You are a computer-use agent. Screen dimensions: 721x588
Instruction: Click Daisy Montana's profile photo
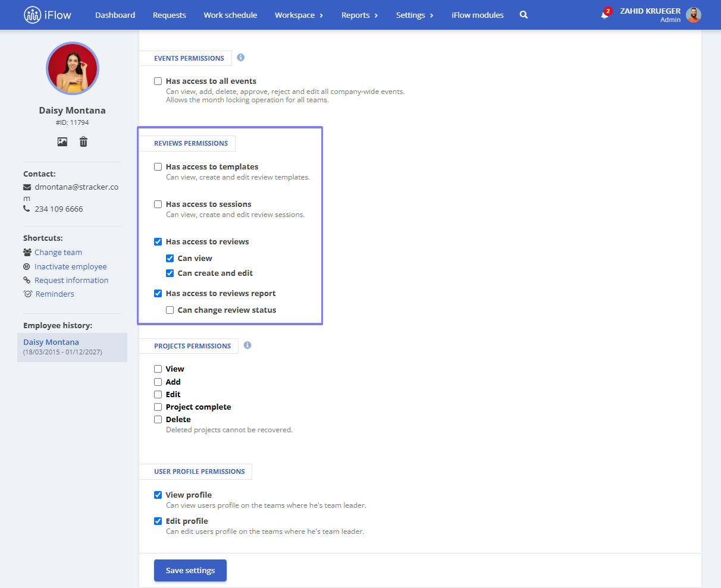click(x=73, y=68)
